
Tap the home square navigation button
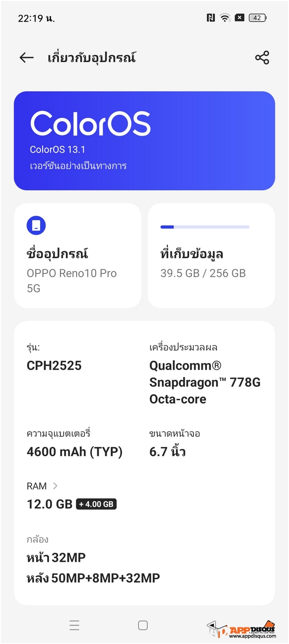[143, 625]
